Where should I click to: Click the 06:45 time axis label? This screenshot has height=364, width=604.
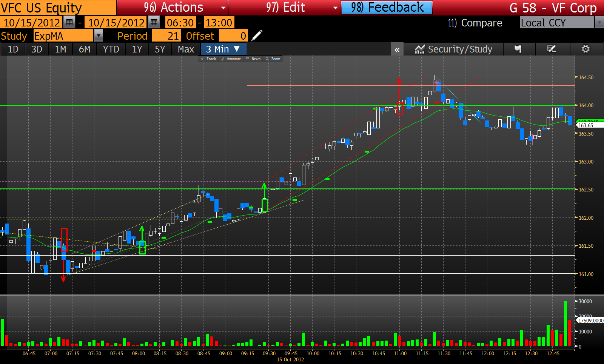(29, 353)
